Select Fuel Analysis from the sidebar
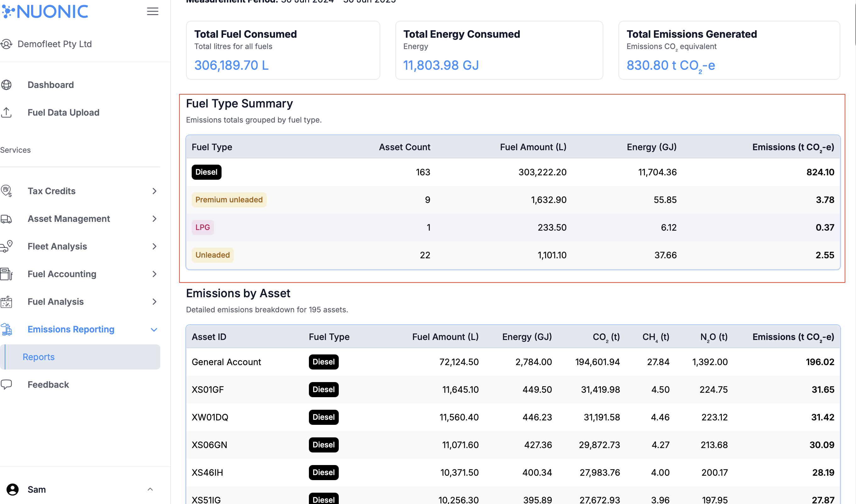 click(x=55, y=302)
